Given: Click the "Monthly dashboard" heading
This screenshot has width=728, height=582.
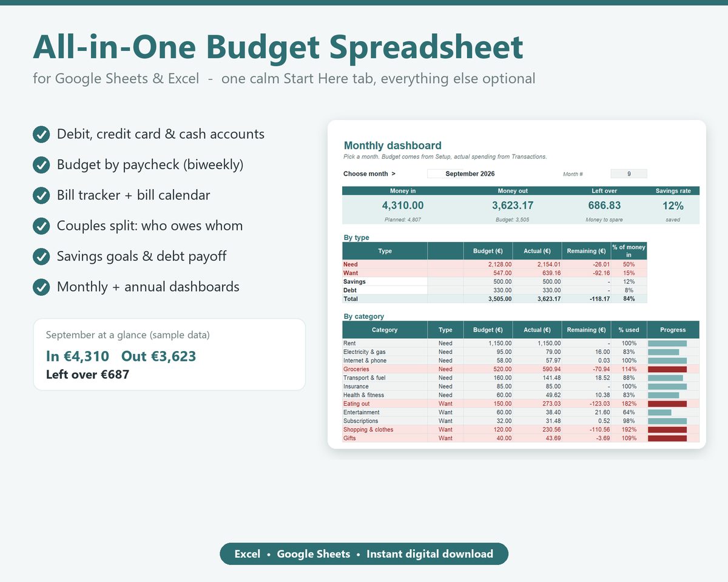Looking at the screenshot, I should tap(393, 145).
